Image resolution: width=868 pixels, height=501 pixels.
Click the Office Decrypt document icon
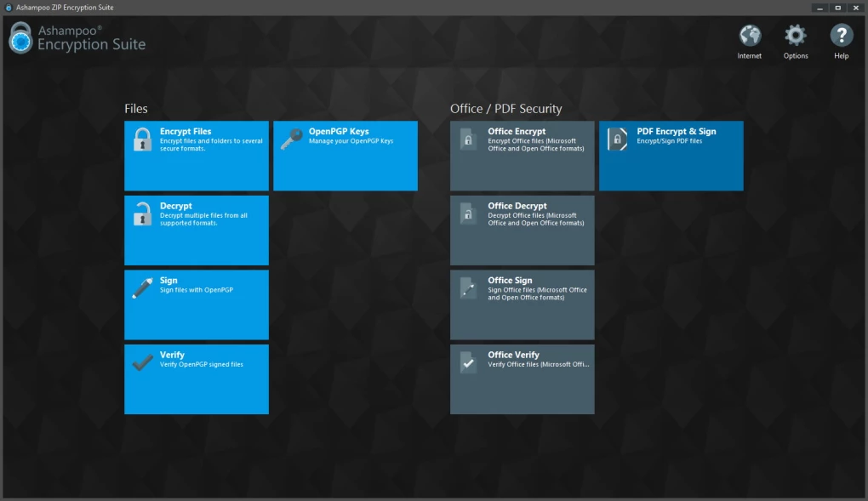click(468, 214)
